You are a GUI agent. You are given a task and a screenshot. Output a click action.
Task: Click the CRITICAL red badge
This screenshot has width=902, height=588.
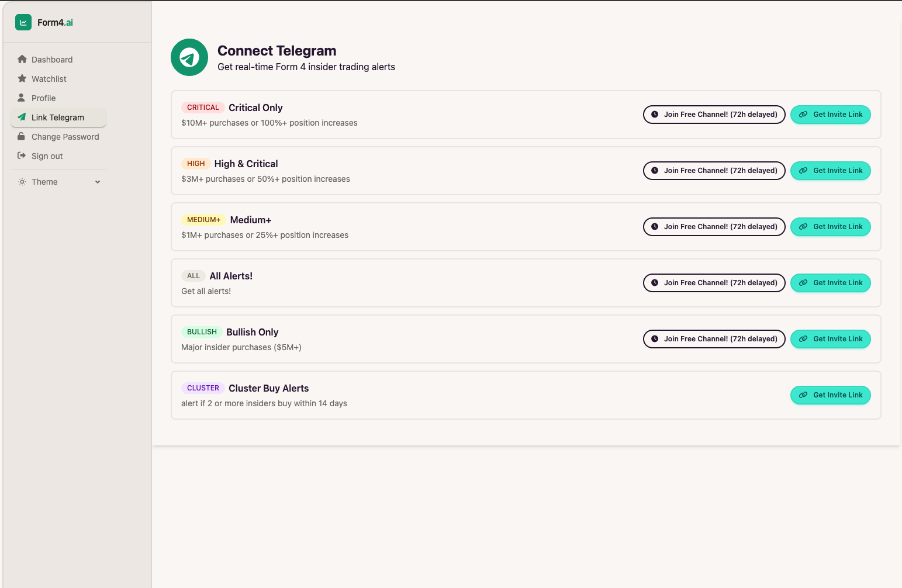203,108
